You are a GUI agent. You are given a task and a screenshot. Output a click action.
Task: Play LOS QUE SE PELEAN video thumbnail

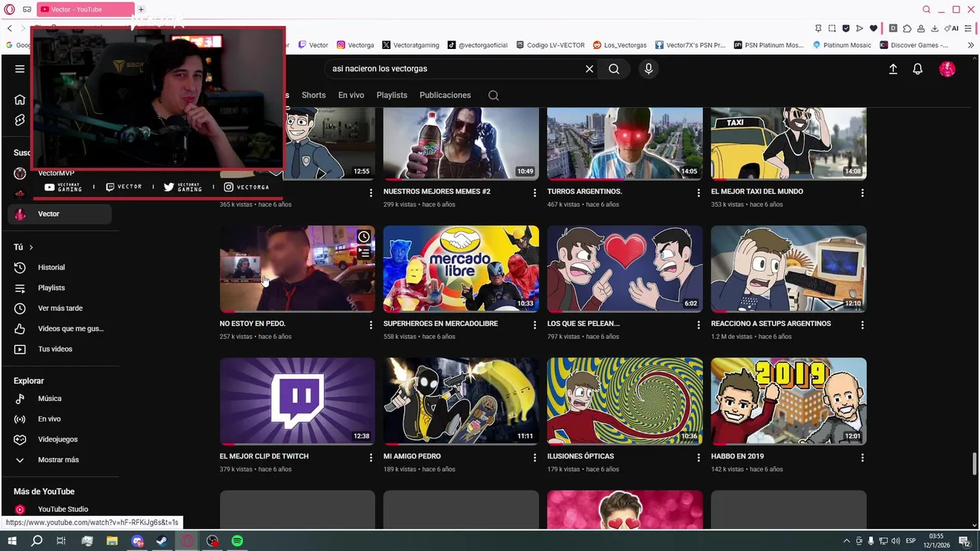[x=625, y=269]
